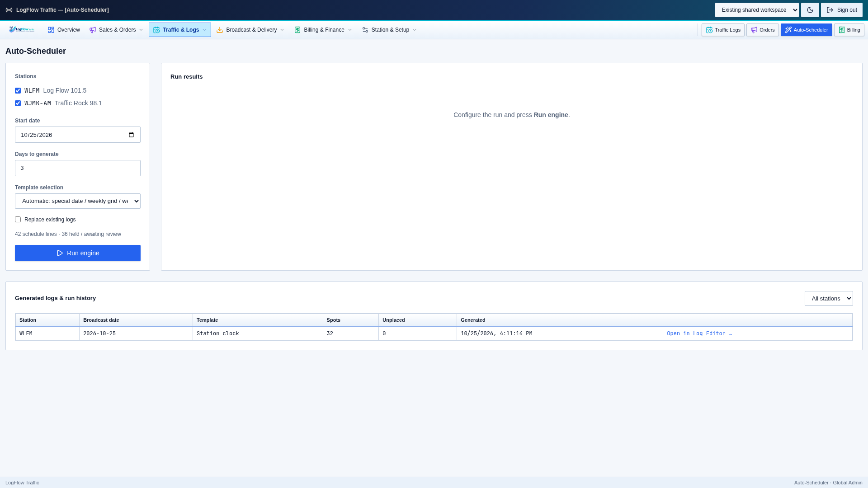This screenshot has width=868, height=488.
Task: Toggle dark mode moon icon
Action: pyautogui.click(x=810, y=10)
